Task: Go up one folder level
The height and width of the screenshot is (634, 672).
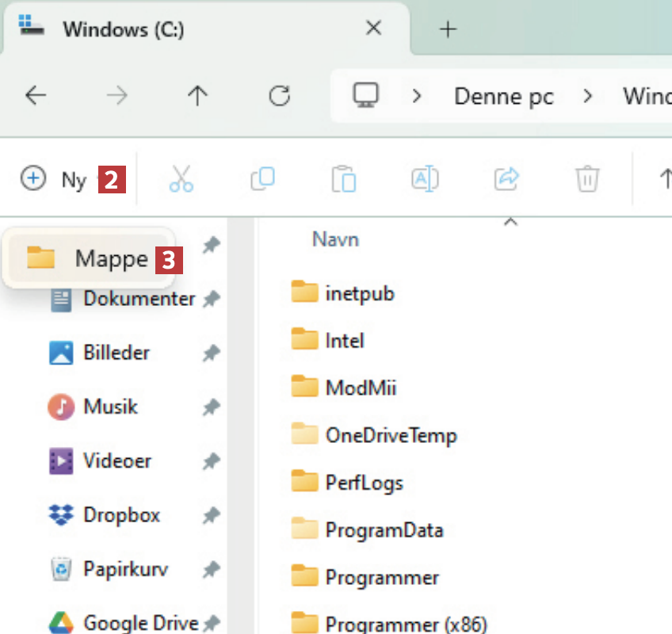Action: point(197,97)
